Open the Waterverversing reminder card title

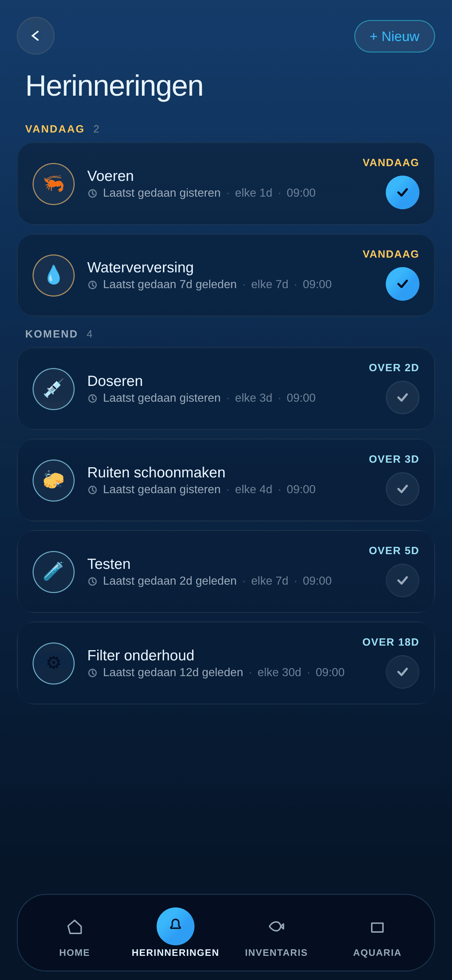click(141, 267)
